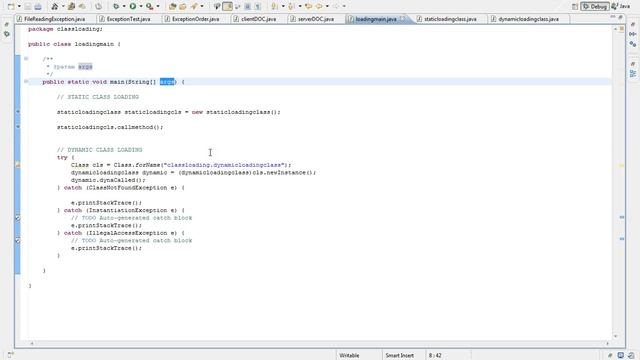This screenshot has height=360, width=640.
Task: Open the New wizard dropdown arrow
Action: pos(19,6)
